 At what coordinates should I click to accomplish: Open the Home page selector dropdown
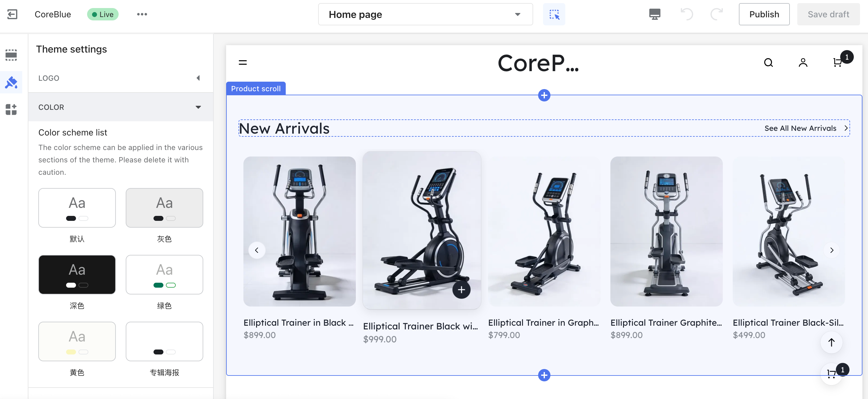(x=425, y=14)
